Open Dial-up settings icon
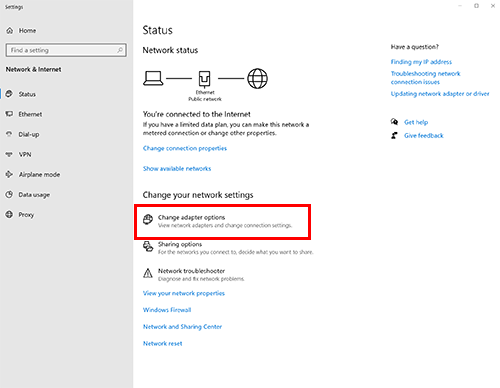Image resolution: width=500 pixels, height=388 pixels. (x=9, y=134)
